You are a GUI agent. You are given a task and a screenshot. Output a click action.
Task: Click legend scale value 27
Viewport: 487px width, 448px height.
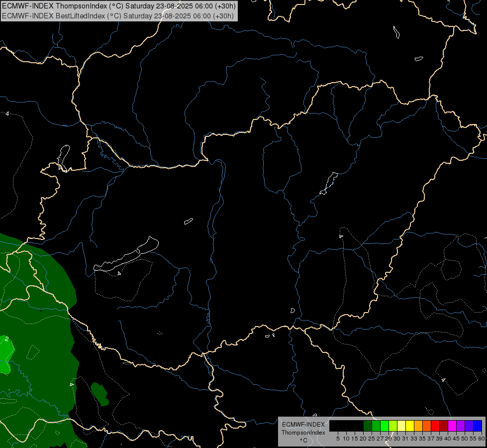coord(380,439)
